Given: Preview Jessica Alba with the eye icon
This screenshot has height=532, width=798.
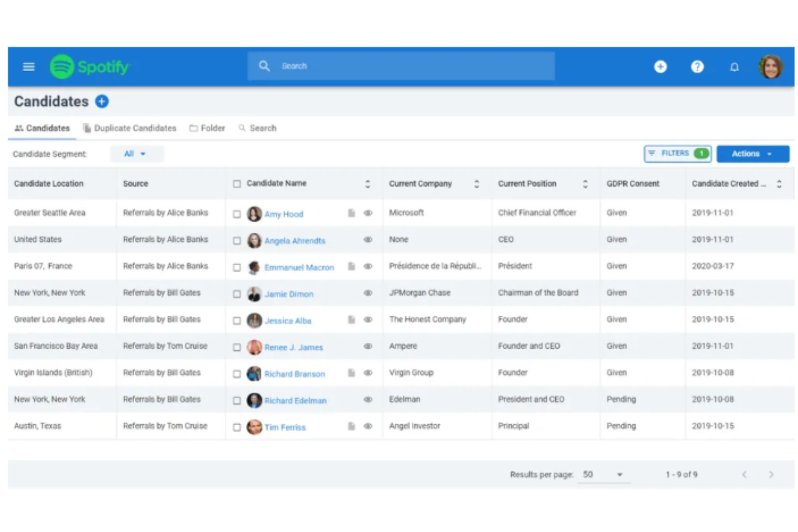Looking at the screenshot, I should pos(368,320).
